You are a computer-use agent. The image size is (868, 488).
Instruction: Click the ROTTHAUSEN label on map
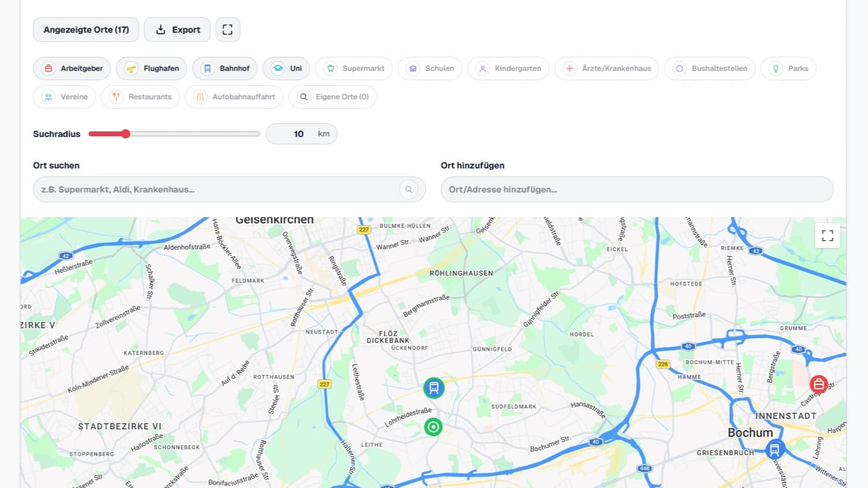274,376
